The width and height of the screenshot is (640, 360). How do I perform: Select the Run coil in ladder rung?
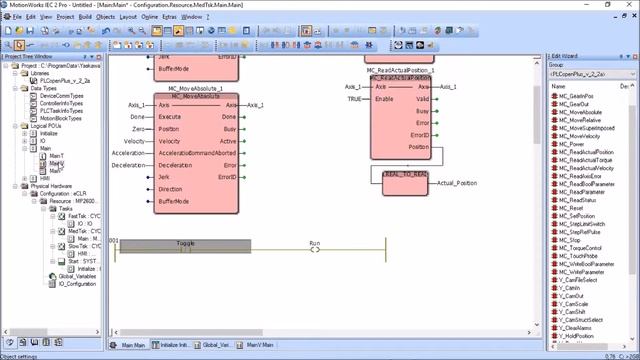315,249
